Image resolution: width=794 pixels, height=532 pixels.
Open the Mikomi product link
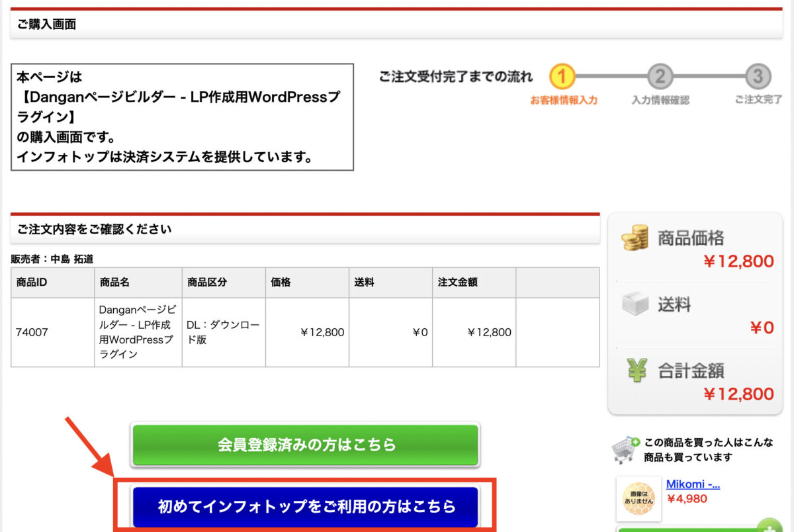pos(693,484)
